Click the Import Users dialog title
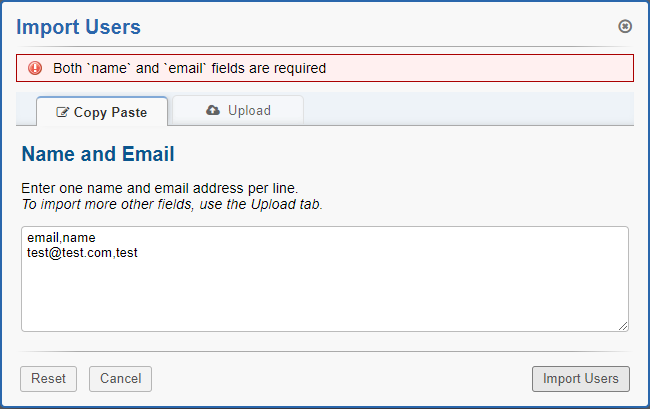 tap(79, 27)
